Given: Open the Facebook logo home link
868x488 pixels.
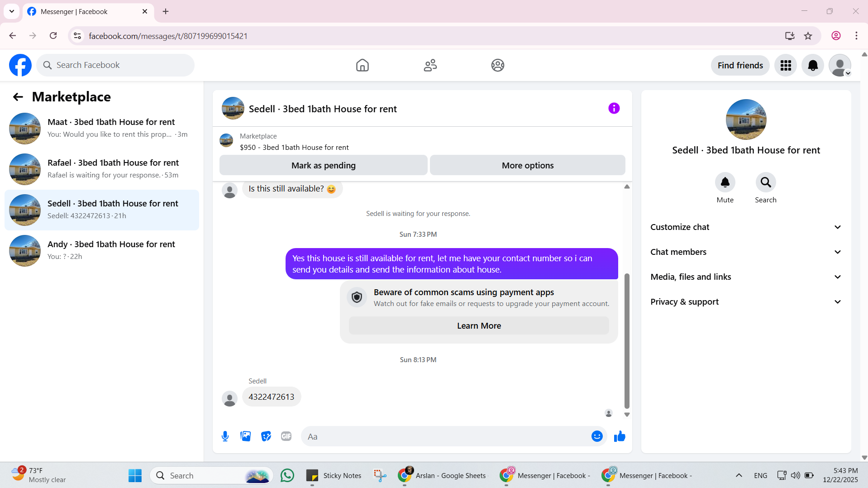Looking at the screenshot, I should [20, 65].
